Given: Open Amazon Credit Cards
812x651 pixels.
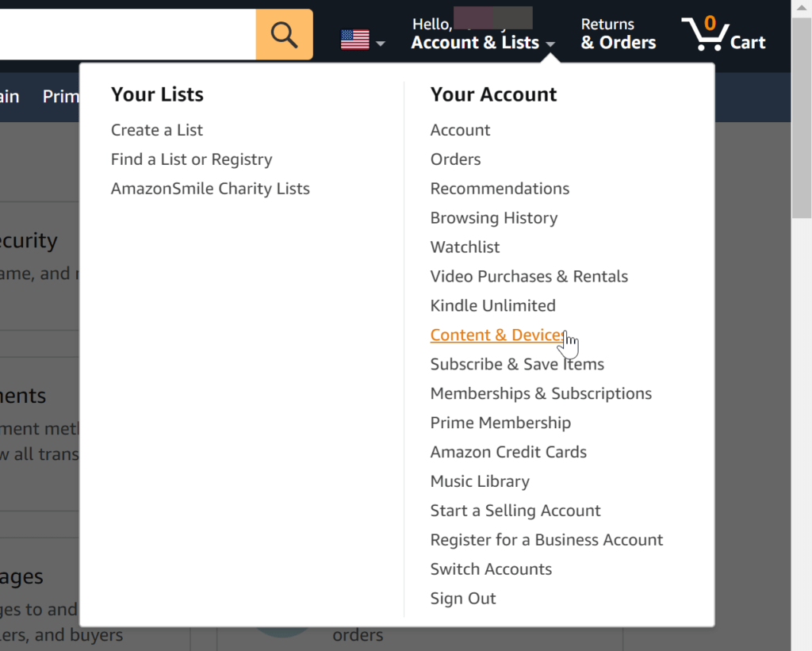Looking at the screenshot, I should pyautogui.click(x=508, y=452).
